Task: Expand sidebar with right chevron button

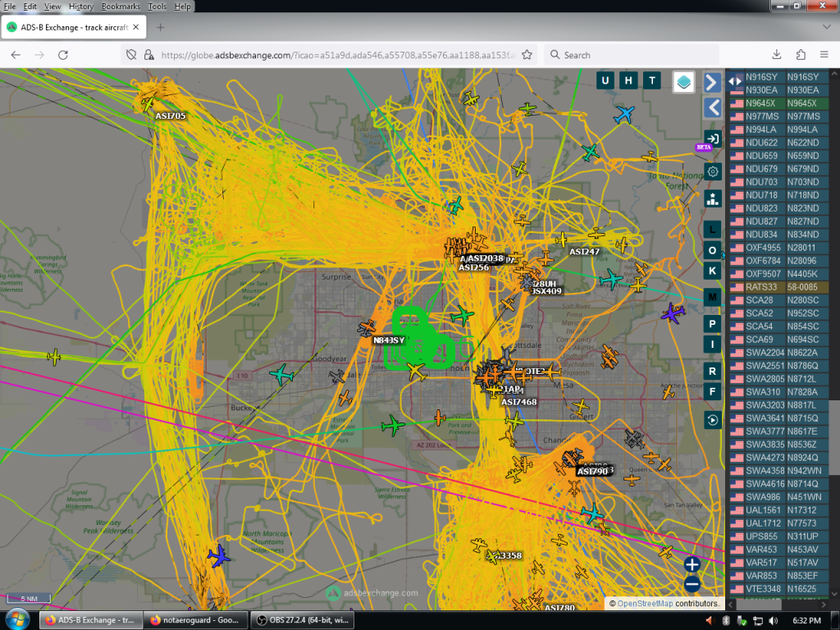Action: click(x=712, y=83)
